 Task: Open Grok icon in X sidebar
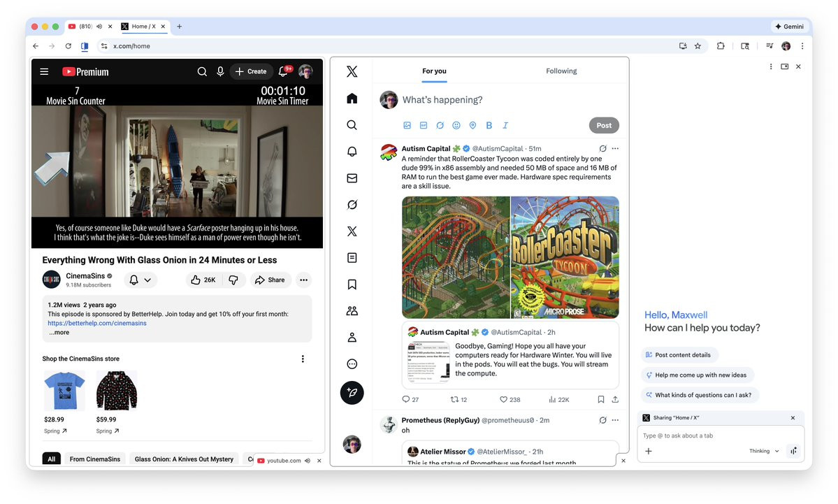point(352,205)
